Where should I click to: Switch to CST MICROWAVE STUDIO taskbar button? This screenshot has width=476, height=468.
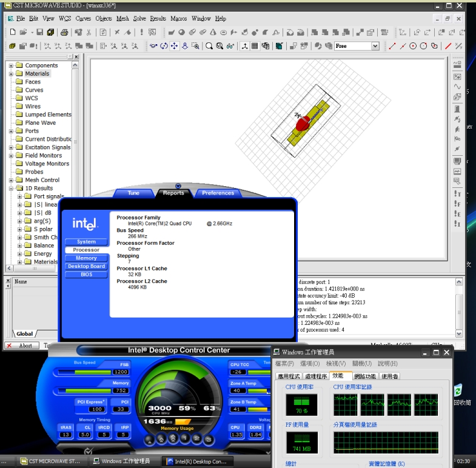click(x=50, y=461)
